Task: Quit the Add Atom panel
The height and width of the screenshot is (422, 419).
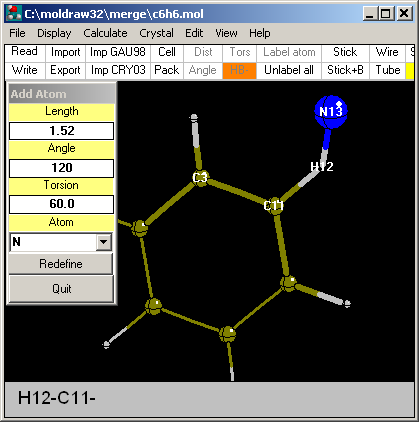Action: (61, 288)
